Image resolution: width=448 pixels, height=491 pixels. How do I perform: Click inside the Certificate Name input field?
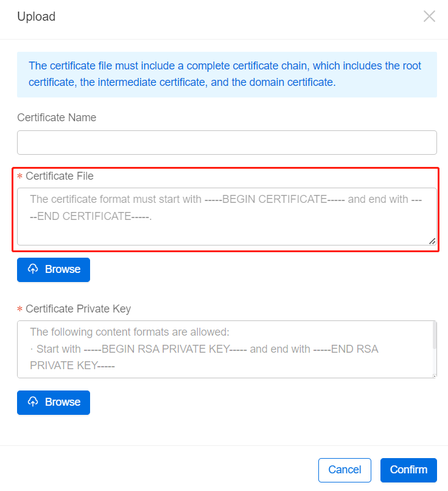point(226,142)
